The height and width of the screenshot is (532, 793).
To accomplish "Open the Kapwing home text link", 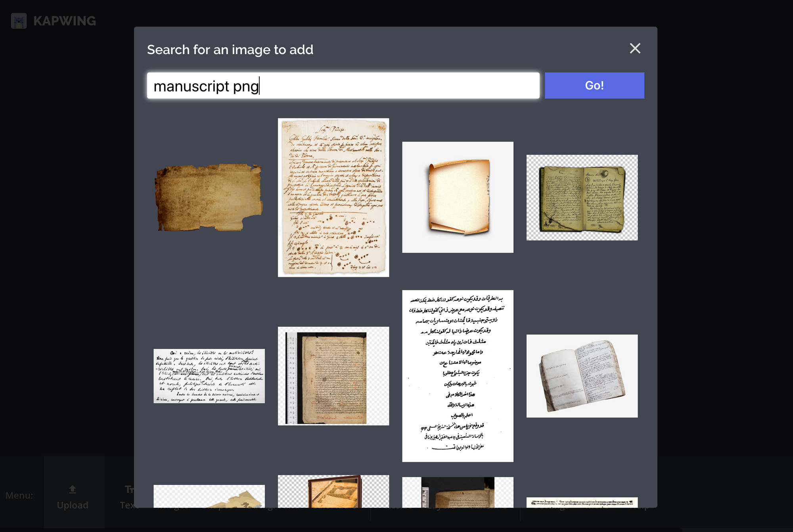I will [x=65, y=21].
